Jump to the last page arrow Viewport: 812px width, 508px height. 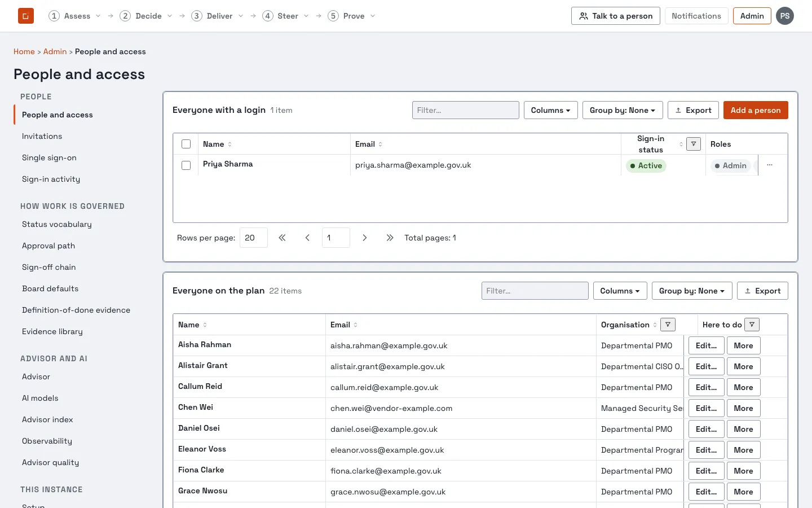(390, 238)
